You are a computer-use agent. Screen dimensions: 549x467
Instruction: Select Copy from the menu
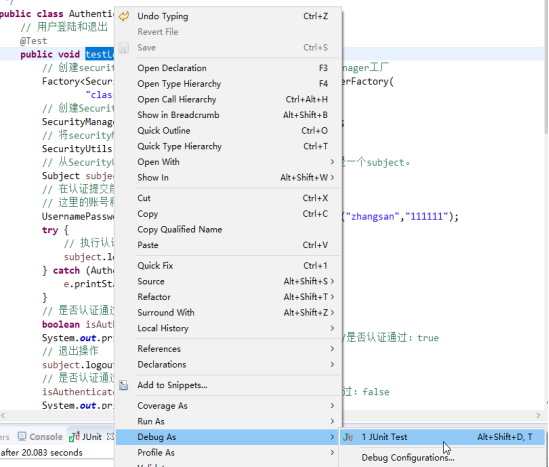[228, 214]
